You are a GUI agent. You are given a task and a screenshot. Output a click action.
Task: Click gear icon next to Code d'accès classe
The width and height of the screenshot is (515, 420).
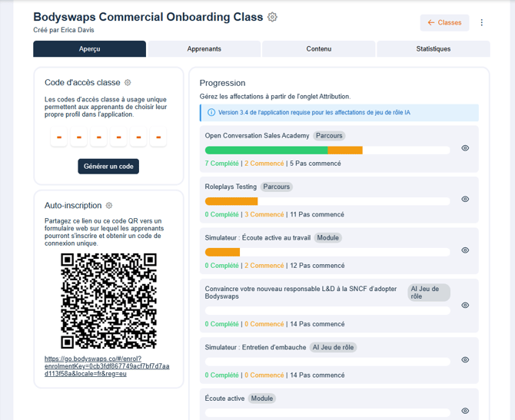click(128, 83)
